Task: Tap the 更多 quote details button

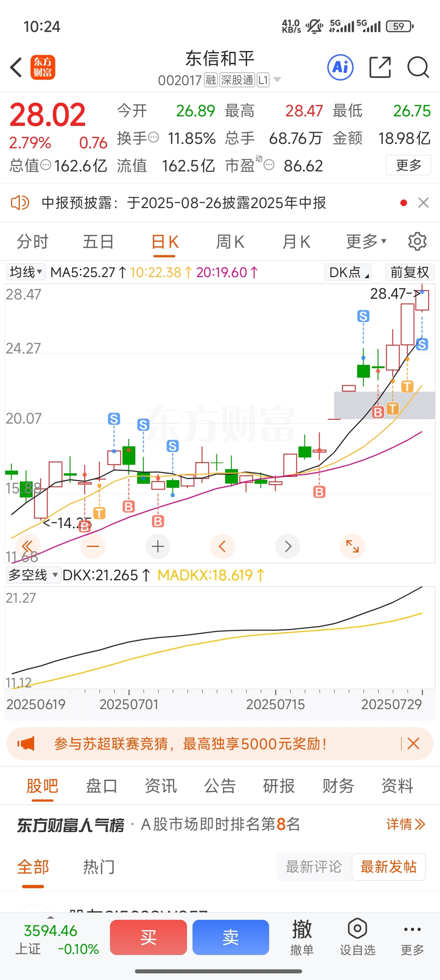Action: pos(408,165)
